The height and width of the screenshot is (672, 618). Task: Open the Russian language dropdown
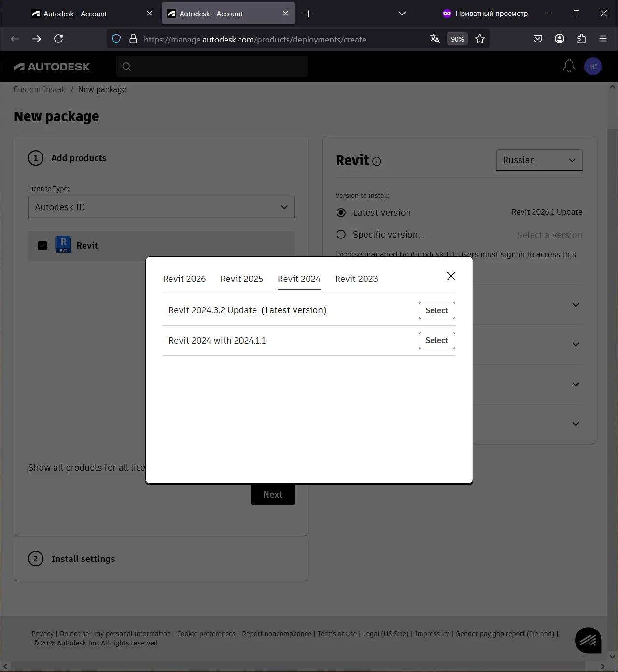pos(539,160)
